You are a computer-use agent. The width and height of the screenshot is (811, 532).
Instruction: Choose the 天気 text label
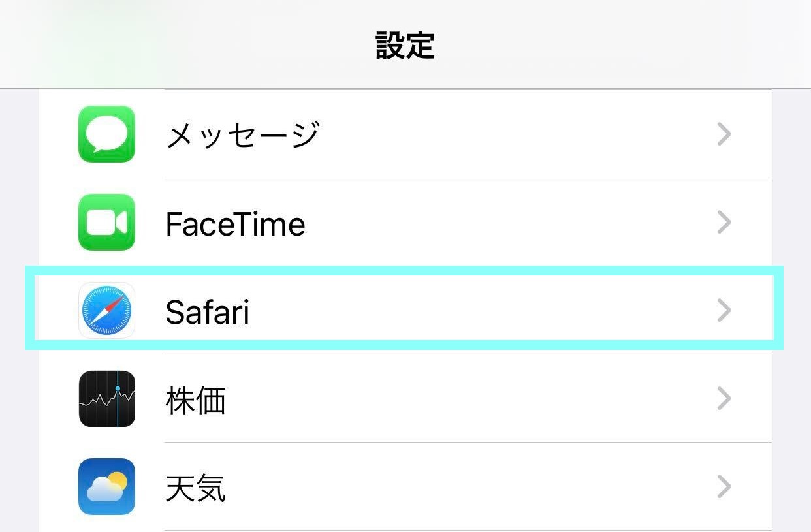click(x=196, y=488)
